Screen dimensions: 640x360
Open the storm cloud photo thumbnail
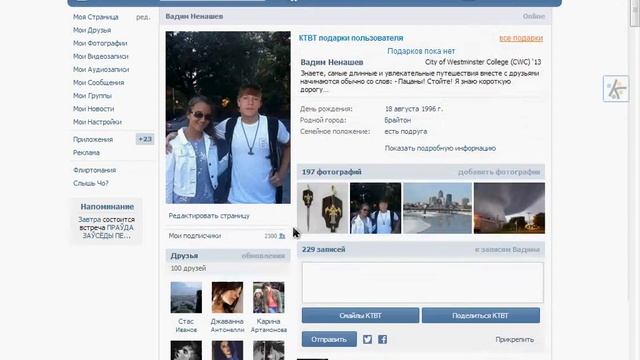[509, 208]
